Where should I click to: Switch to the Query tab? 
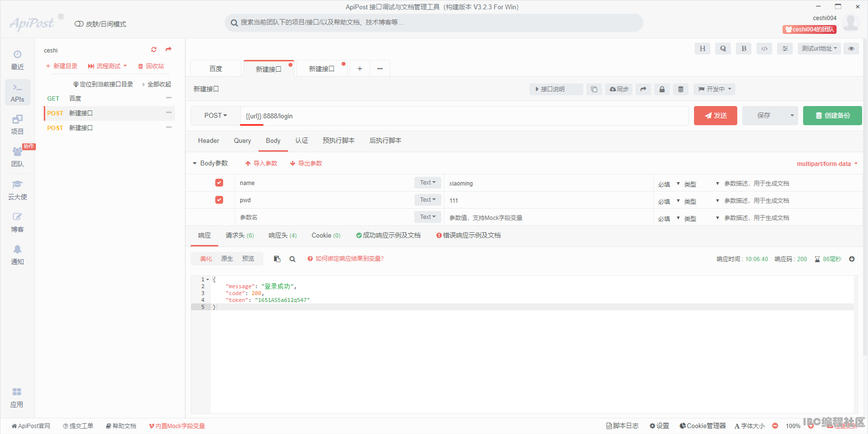coord(242,141)
